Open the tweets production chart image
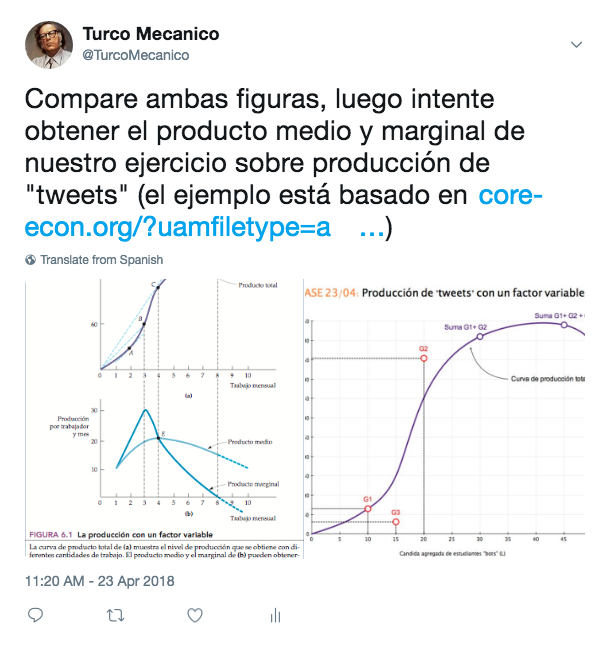Image resolution: width=611 pixels, height=647 pixels. [445, 419]
